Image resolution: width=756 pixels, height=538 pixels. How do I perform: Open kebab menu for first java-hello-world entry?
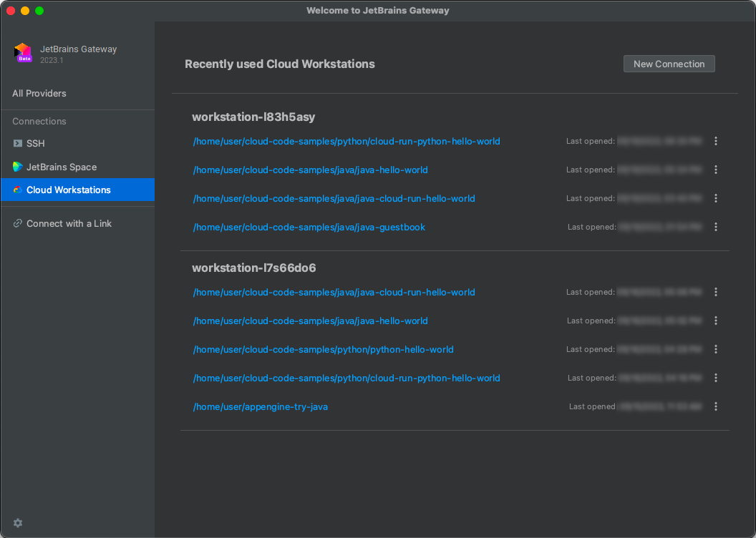pos(715,170)
